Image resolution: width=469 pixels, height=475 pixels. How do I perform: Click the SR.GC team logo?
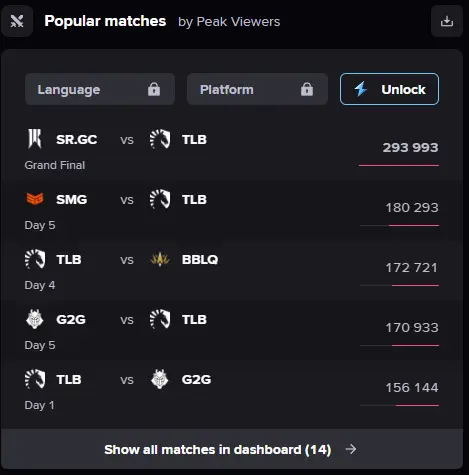click(35, 139)
